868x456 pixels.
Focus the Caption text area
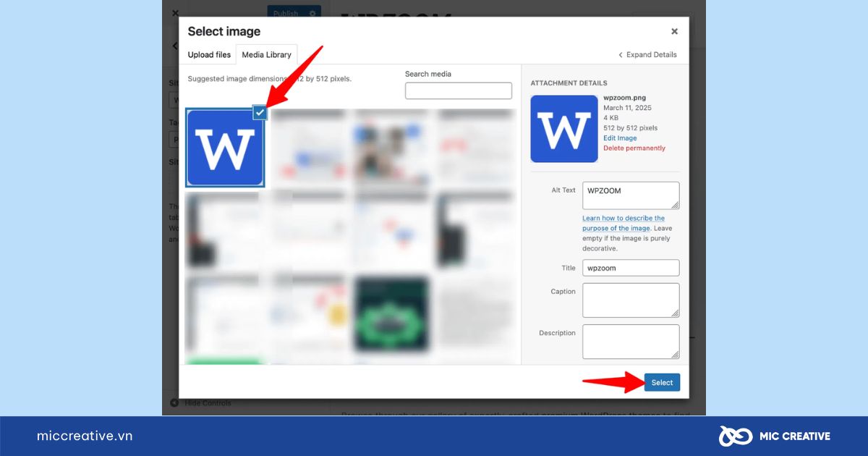click(631, 300)
